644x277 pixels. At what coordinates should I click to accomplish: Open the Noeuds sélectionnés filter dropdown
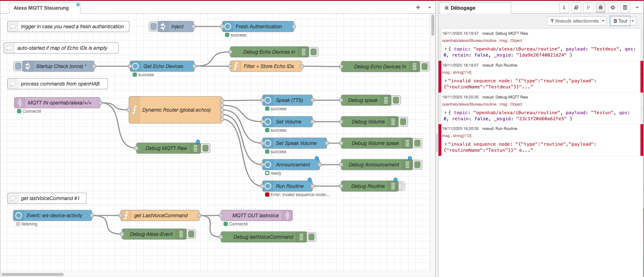pos(576,21)
